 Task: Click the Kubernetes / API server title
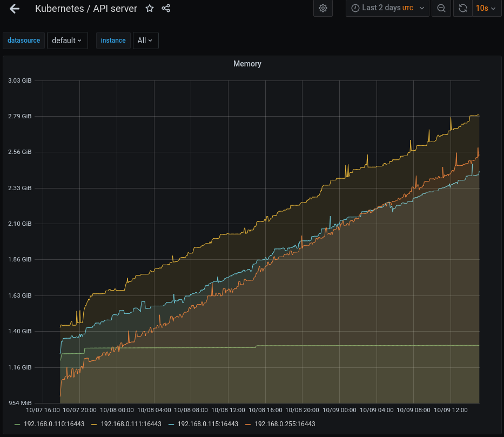tap(86, 9)
